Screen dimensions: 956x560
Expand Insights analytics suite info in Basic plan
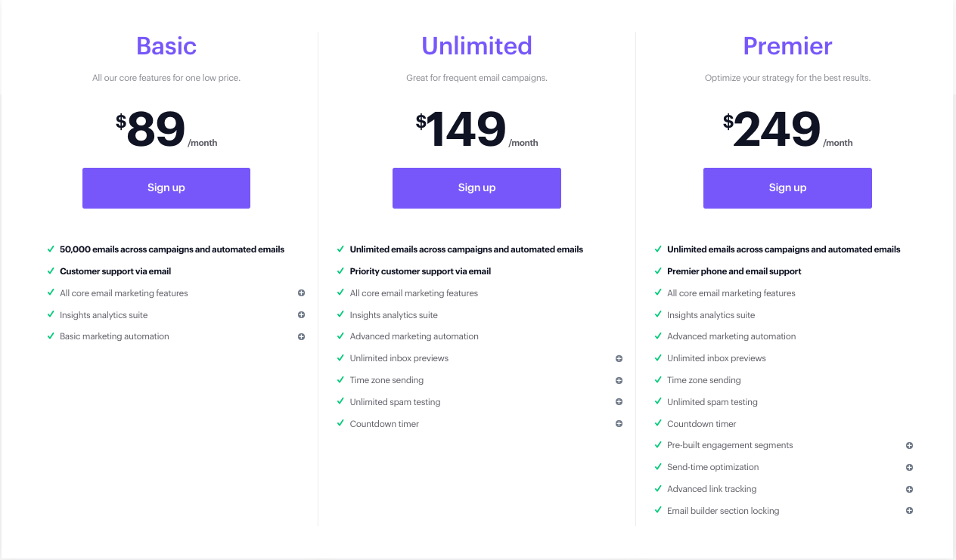tap(301, 315)
